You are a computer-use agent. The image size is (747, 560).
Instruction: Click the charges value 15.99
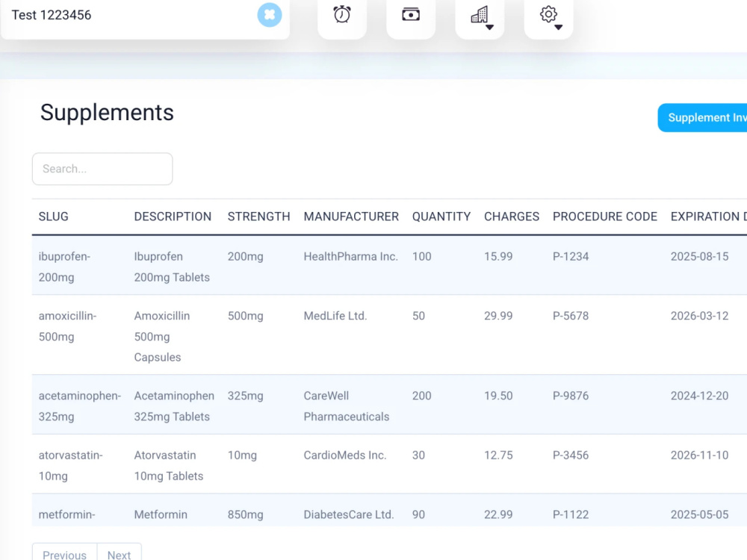(x=498, y=257)
